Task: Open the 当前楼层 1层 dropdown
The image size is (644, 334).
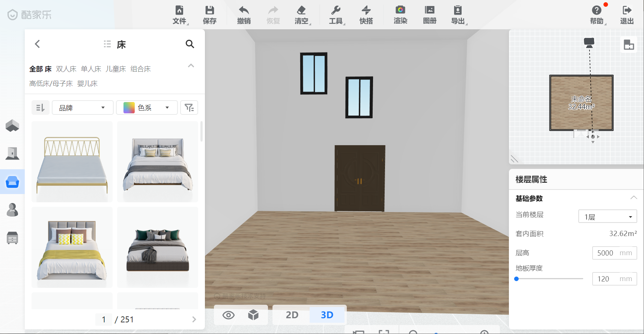Action: (x=608, y=217)
